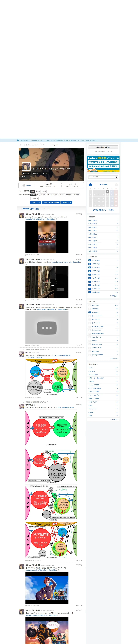Select 古→新 sort order

44,191
